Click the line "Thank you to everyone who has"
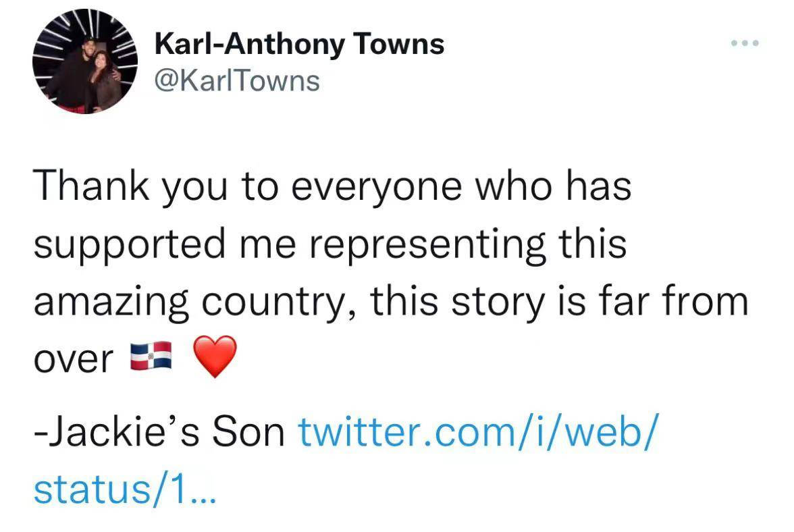 332,186
